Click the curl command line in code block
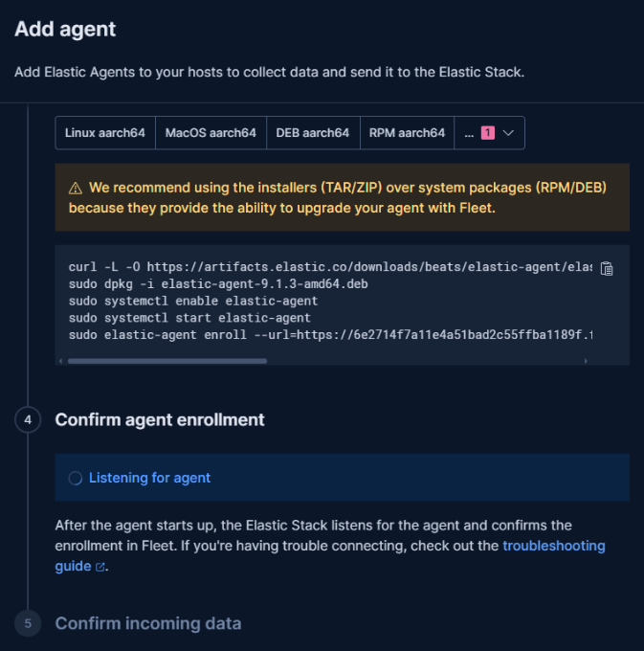 pyautogui.click(x=325, y=267)
